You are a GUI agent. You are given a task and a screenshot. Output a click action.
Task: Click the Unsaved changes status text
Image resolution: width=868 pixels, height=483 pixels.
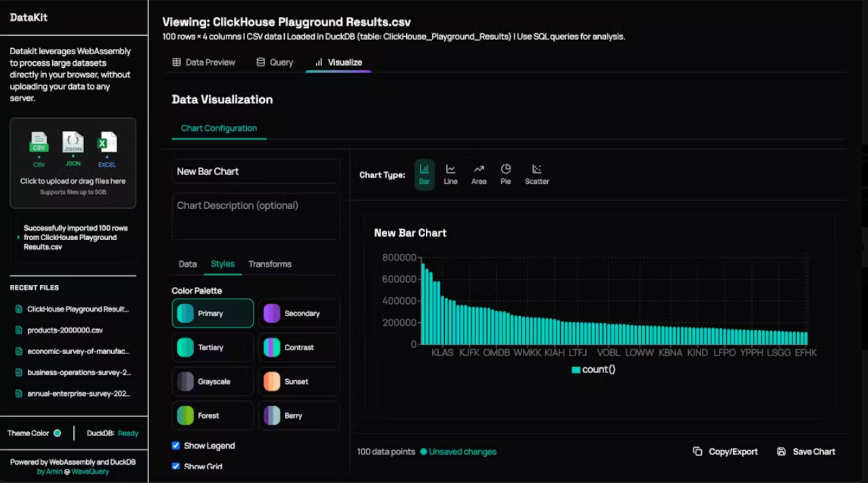[462, 452]
